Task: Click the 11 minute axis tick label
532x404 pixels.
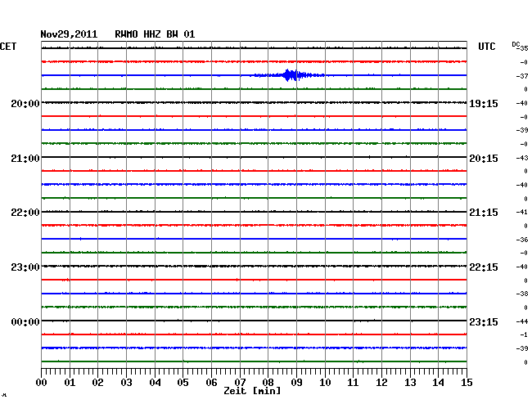Action: coord(354,383)
